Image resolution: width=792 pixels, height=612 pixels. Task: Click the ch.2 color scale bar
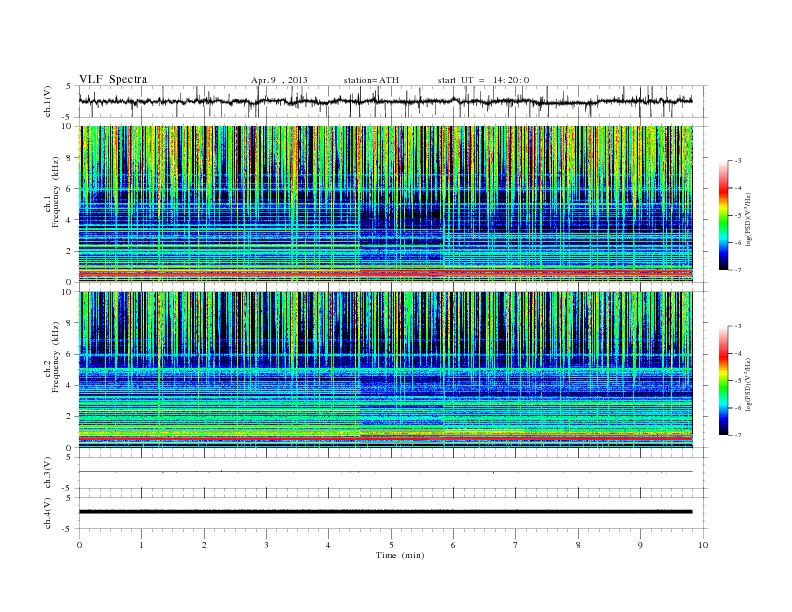click(723, 380)
